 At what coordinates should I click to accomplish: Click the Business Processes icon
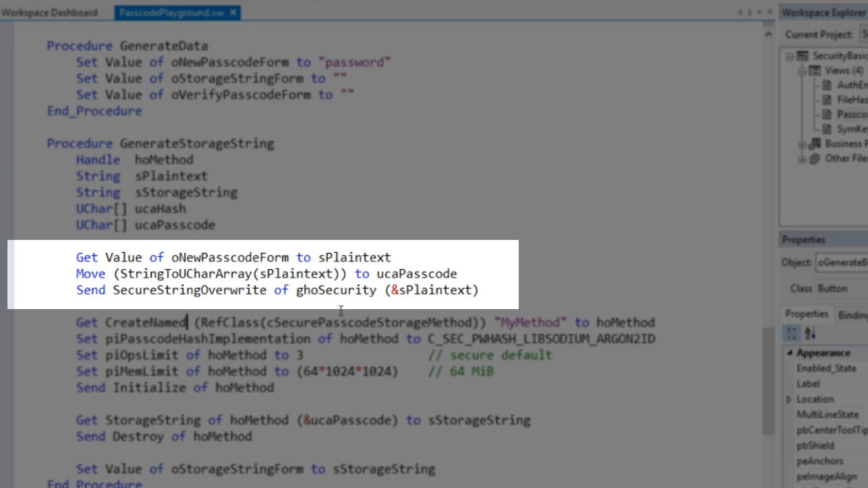(815, 144)
